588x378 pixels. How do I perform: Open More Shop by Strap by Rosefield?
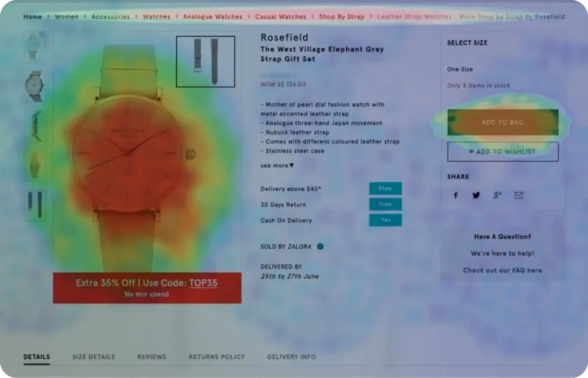coord(512,17)
